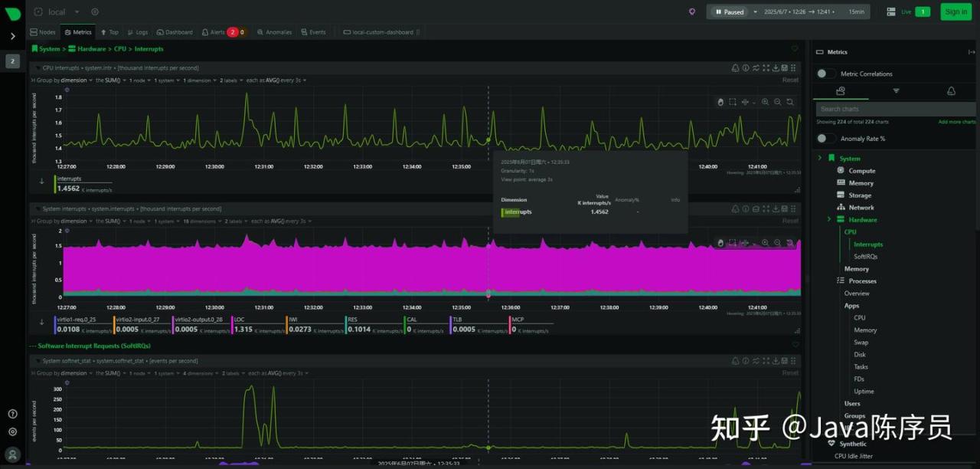
Task: Open the Anomalies tab
Action: tap(275, 32)
